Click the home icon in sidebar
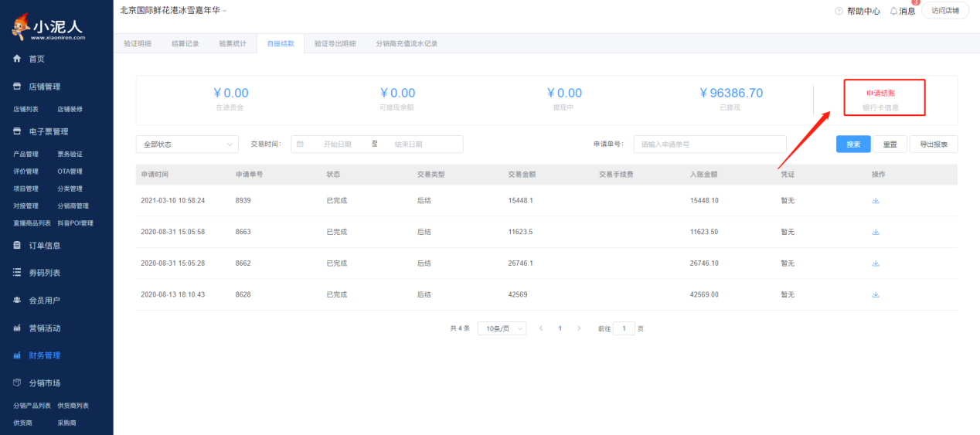This screenshot has width=980, height=435. [x=17, y=59]
